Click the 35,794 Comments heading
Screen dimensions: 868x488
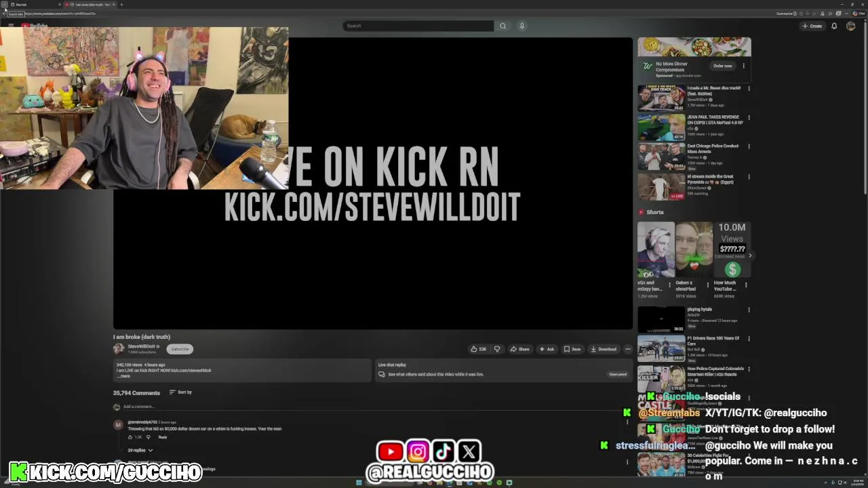[x=136, y=392]
